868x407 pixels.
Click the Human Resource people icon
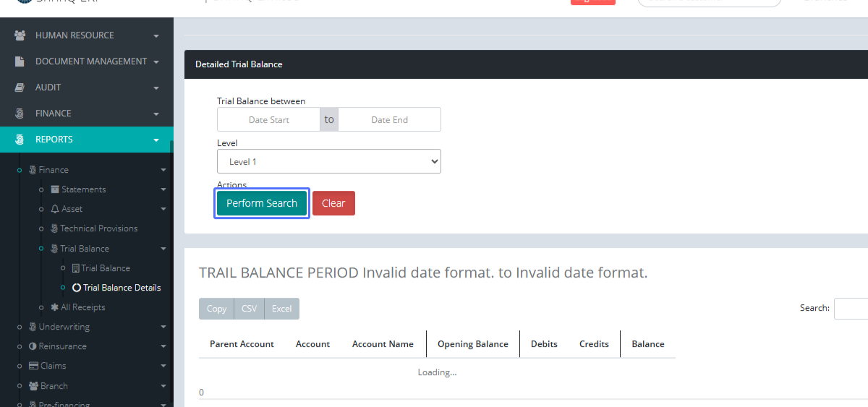pos(20,35)
